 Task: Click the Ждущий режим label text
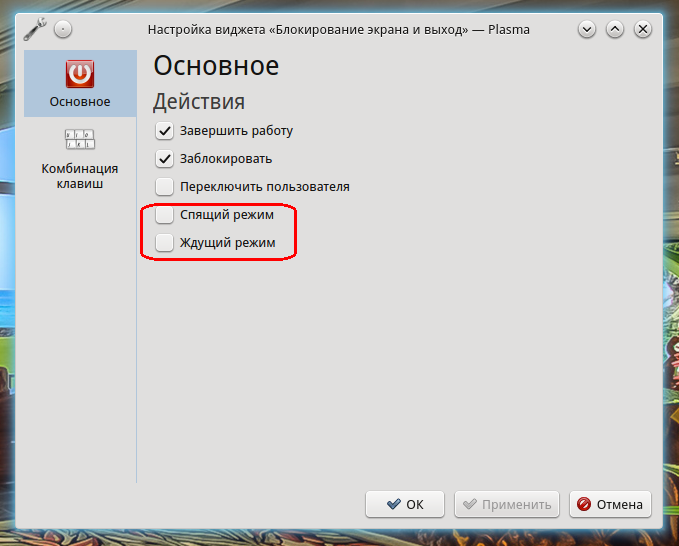point(228,242)
